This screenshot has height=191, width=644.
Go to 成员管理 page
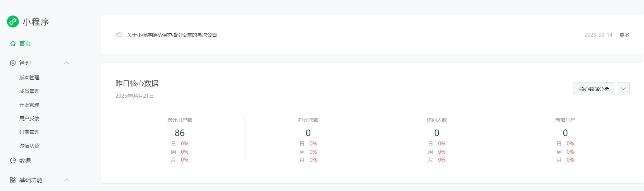(x=29, y=91)
